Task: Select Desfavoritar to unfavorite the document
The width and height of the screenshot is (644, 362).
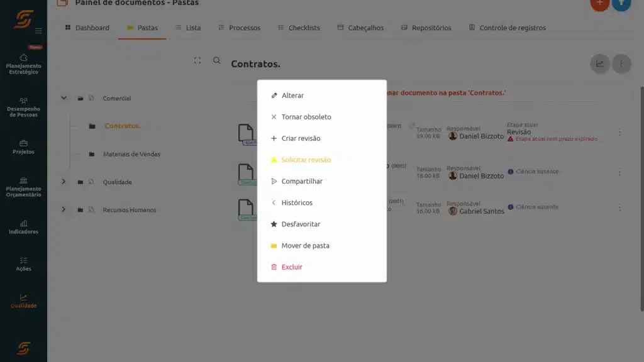Action: pyautogui.click(x=301, y=224)
